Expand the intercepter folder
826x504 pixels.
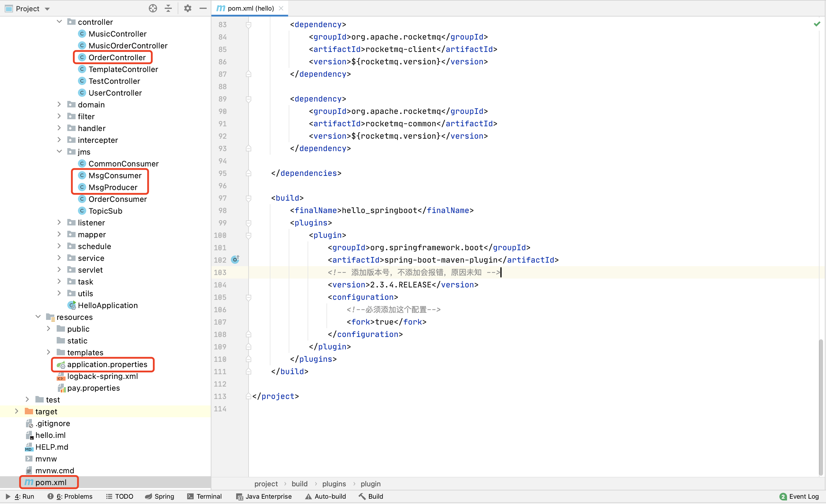[59, 140]
